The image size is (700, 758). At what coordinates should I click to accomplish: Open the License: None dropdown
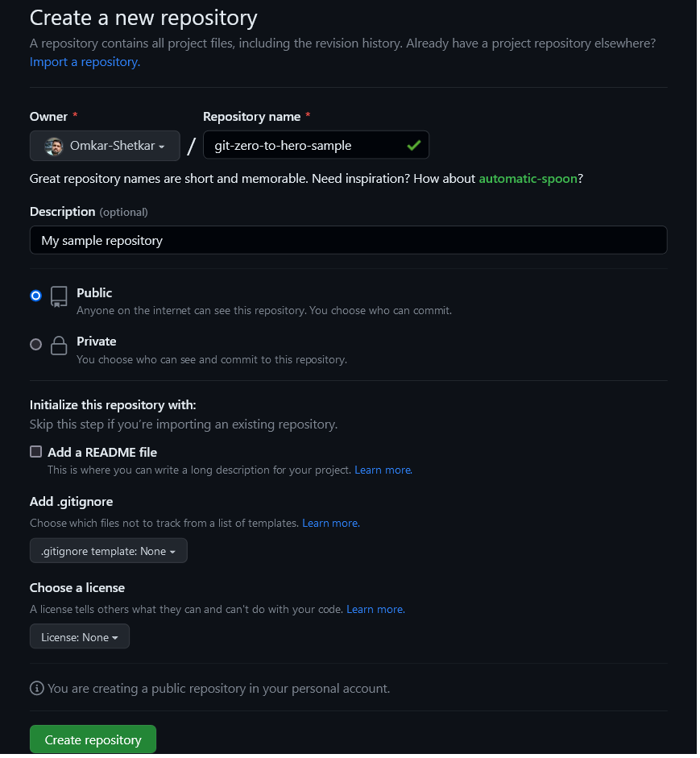click(x=80, y=637)
